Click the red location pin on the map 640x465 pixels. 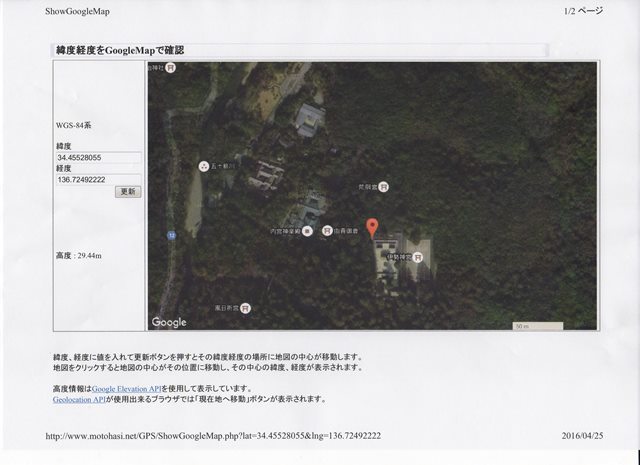pos(371,228)
